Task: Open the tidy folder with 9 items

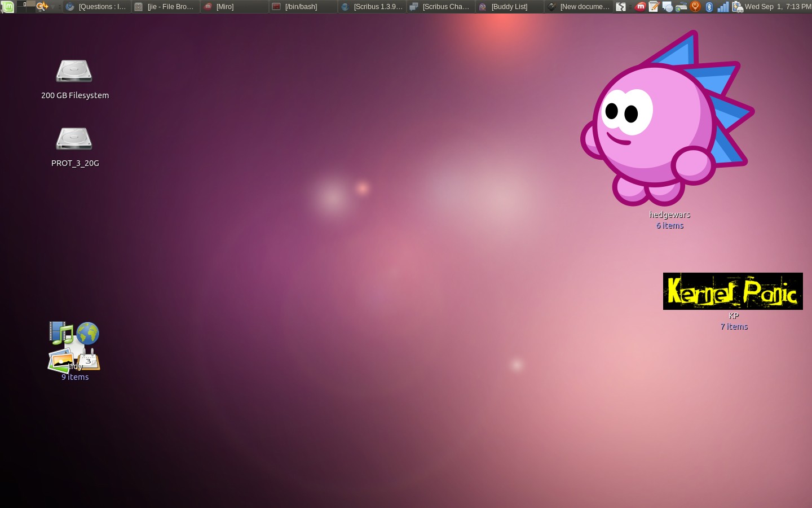Action: [74, 347]
